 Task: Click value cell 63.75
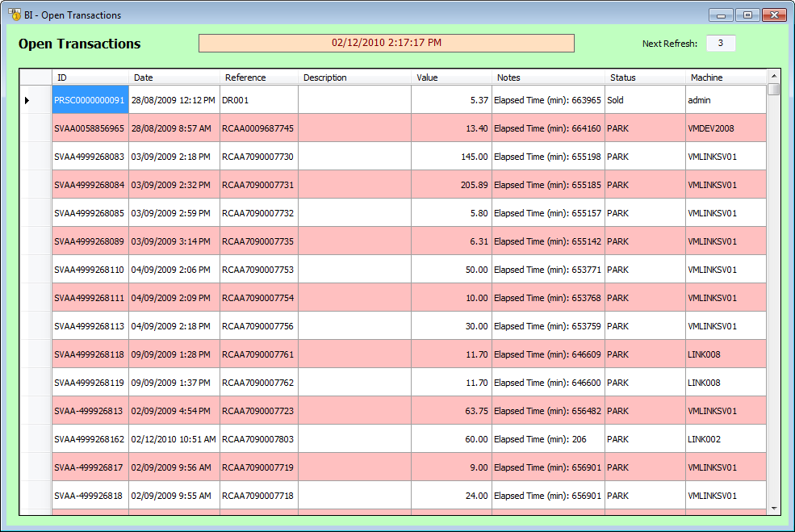pyautogui.click(x=451, y=411)
